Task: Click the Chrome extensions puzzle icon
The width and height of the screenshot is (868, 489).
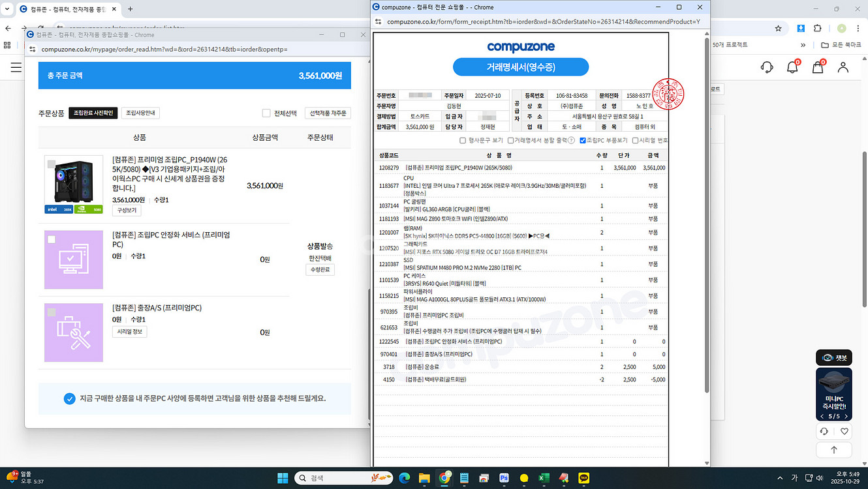Action: 818,29
